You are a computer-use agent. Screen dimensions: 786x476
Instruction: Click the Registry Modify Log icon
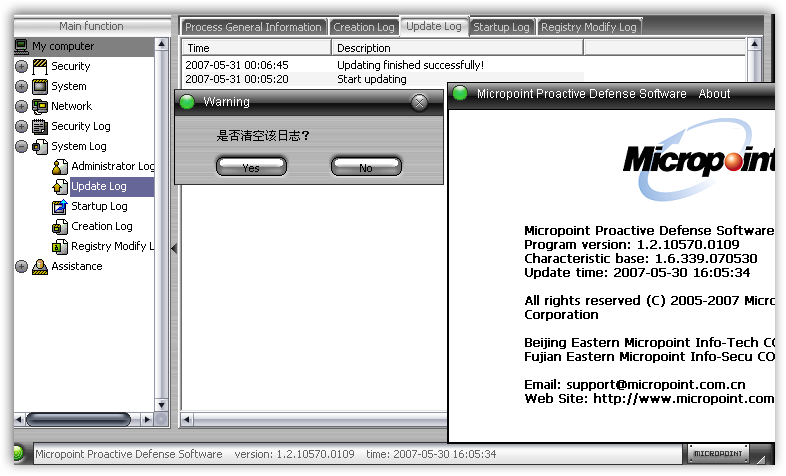click(x=60, y=247)
